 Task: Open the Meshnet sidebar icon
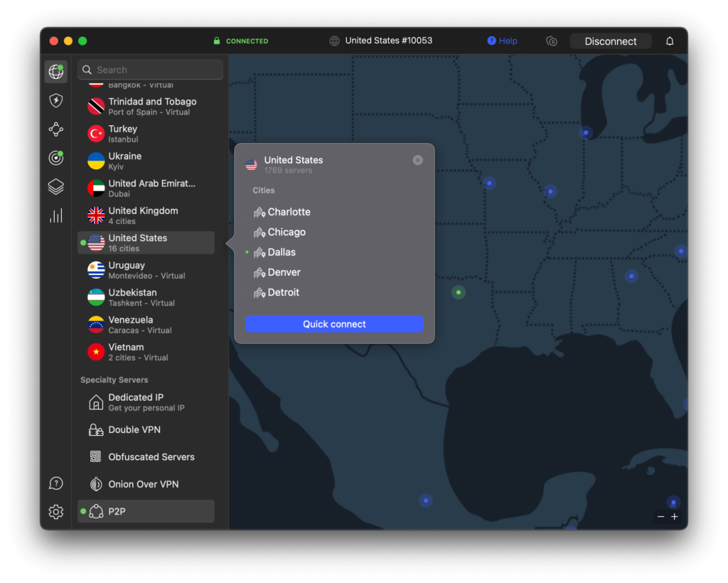[55, 129]
